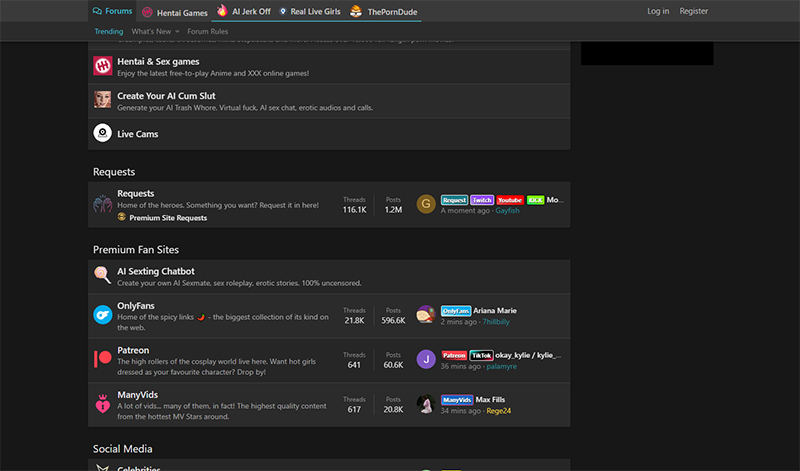Click the red Patreon tag label
Image resolution: width=800 pixels, height=471 pixels.
click(454, 355)
